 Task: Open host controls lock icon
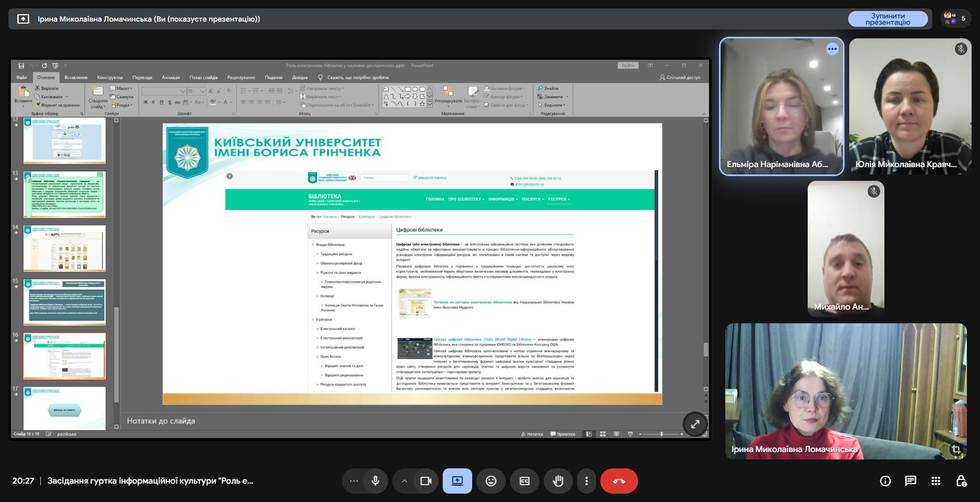(961, 481)
